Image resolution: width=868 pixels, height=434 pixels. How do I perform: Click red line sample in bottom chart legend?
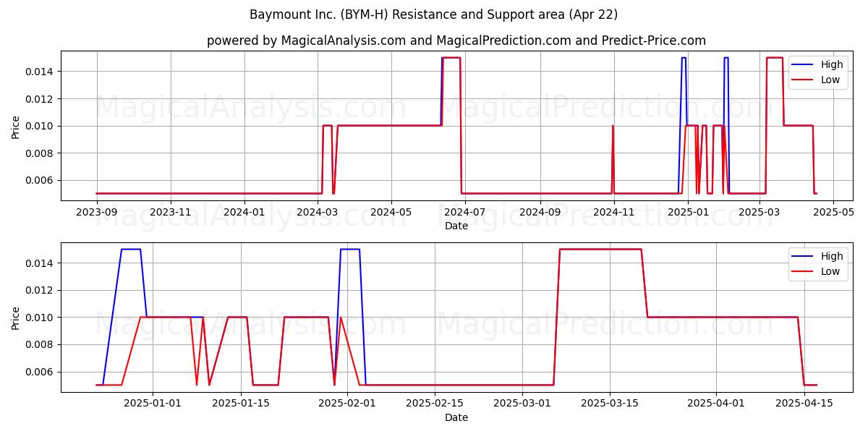pyautogui.click(x=803, y=271)
